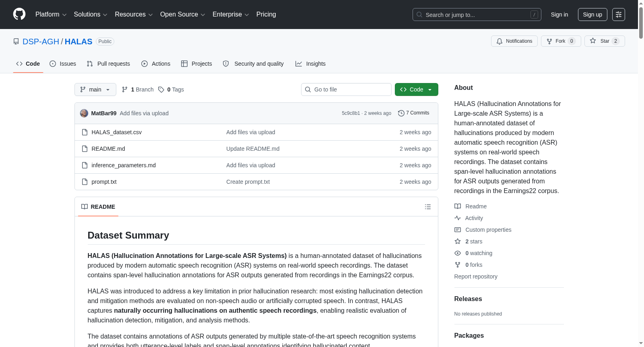Open the 5c9c8b1 commit hash link

[351, 113]
